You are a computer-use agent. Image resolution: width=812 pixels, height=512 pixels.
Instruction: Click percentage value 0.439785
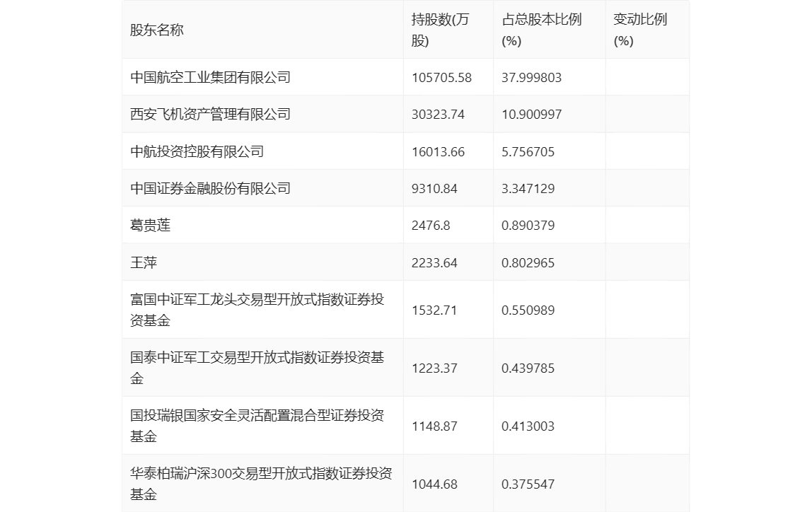528,368
